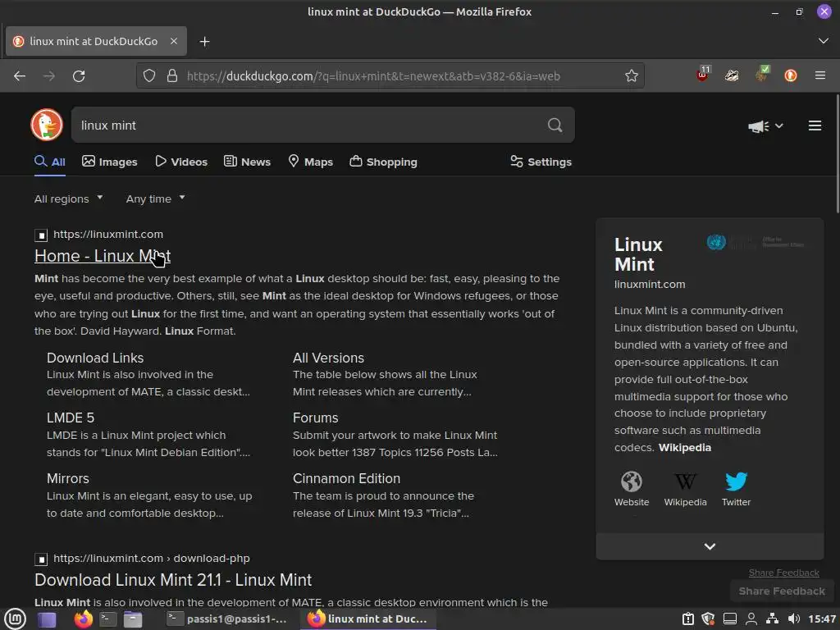The height and width of the screenshot is (630, 840).
Task: Open search Settings menu
Action: tap(541, 162)
